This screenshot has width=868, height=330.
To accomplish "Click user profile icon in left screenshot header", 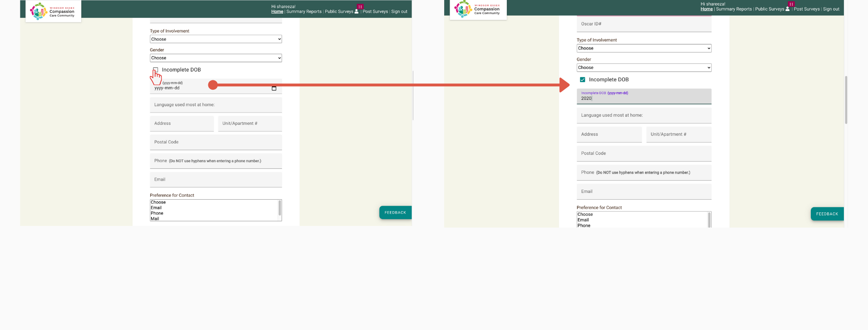I will [357, 11].
